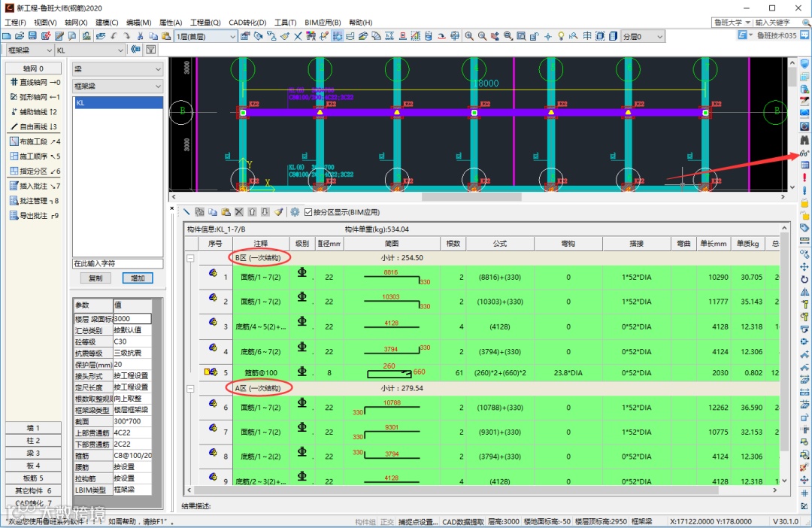Expand the 框架梁 dropdown in component panel
Image resolution: width=812 pixels, height=528 pixels.
click(157, 86)
